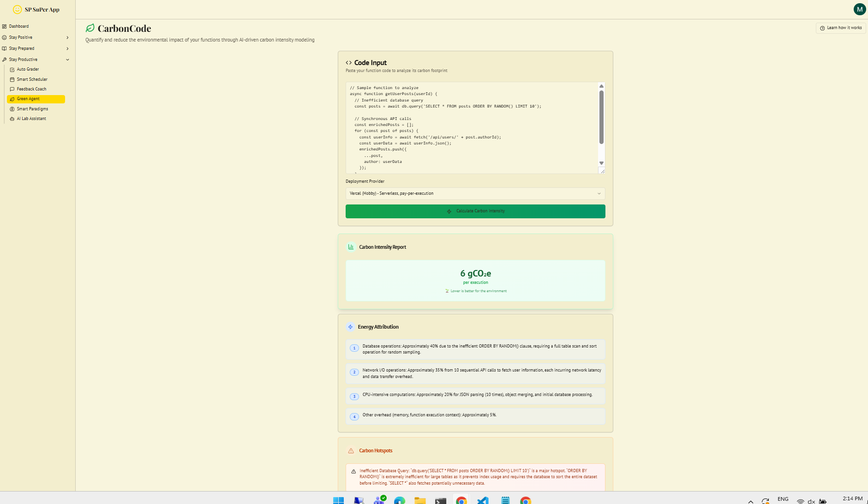Show hidden system tray icons
The height and width of the screenshot is (504, 868).
pos(751,501)
